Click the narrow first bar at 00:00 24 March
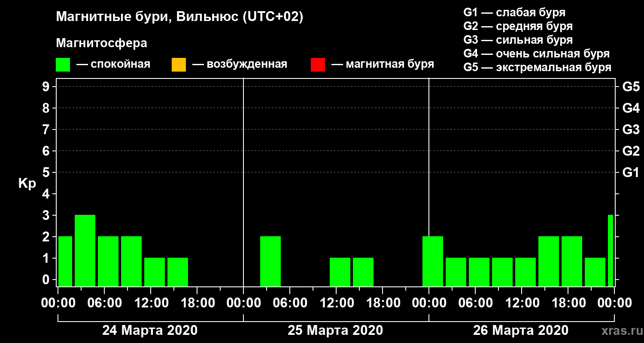644x343 pixels. (65, 261)
